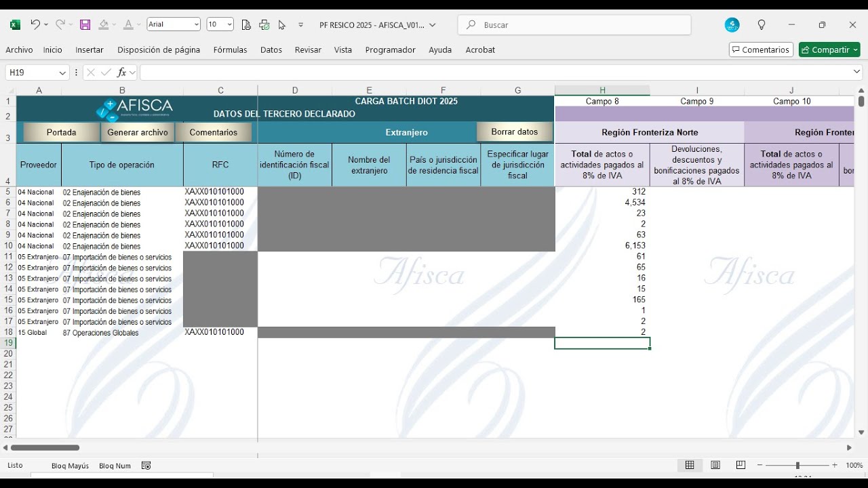
Task: Click the quick print printer icon
Action: tap(264, 24)
